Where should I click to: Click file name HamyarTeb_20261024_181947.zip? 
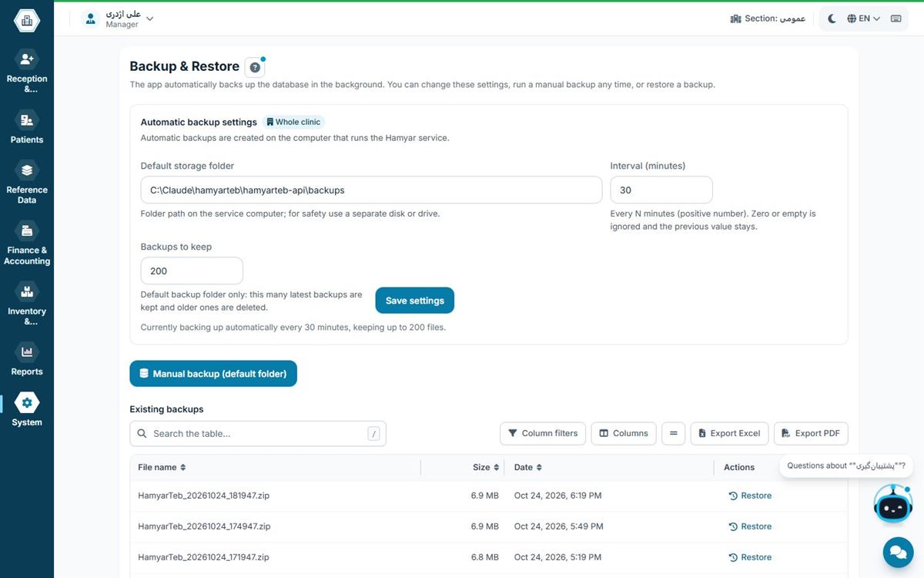204,496
